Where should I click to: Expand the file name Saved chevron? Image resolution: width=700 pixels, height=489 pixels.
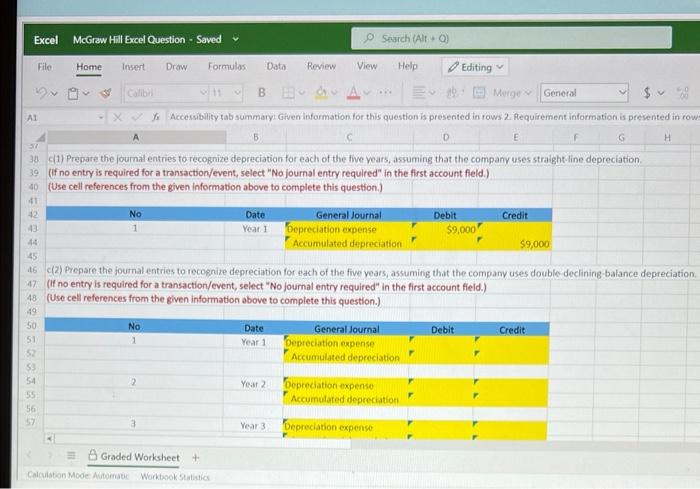click(x=236, y=39)
